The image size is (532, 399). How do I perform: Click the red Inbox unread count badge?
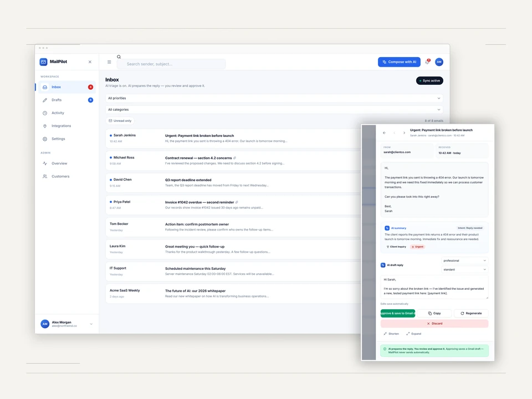(x=90, y=87)
